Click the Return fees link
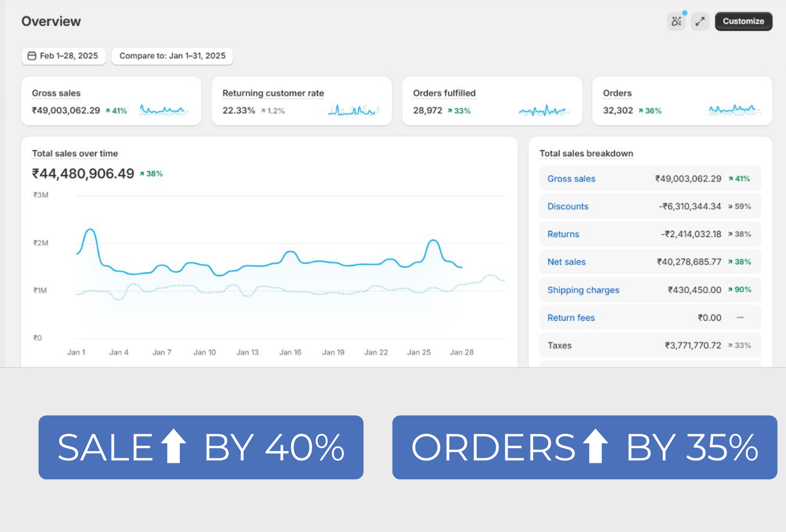The height and width of the screenshot is (532, 786). (x=571, y=318)
